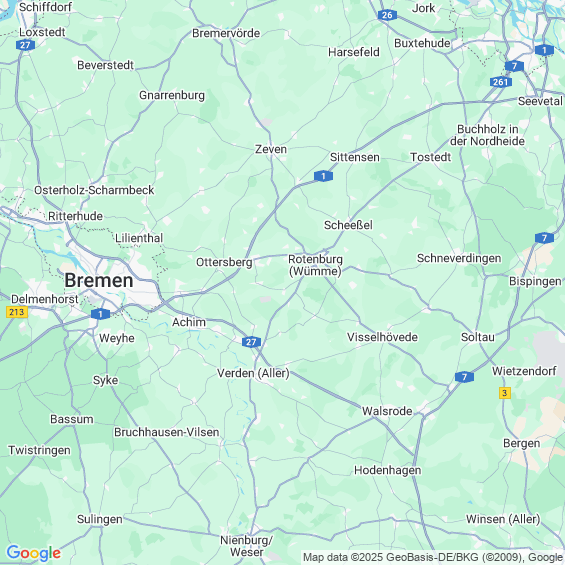
Task: Select the Buxtehude town label
Action: (x=422, y=43)
